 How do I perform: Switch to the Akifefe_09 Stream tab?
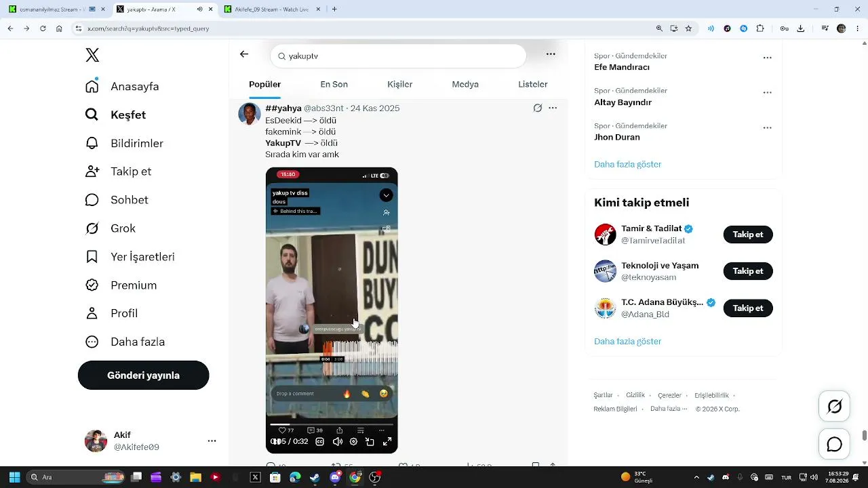pos(271,9)
